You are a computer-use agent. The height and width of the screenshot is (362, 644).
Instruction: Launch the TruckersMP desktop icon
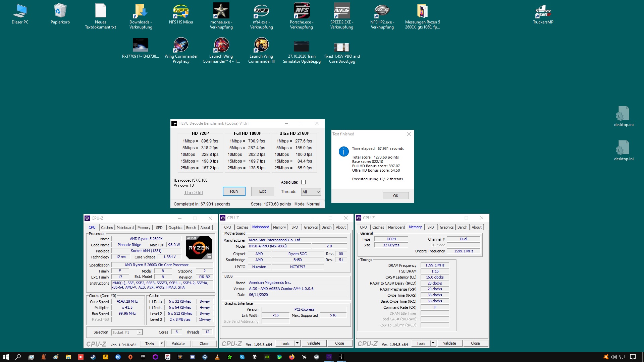tap(543, 14)
